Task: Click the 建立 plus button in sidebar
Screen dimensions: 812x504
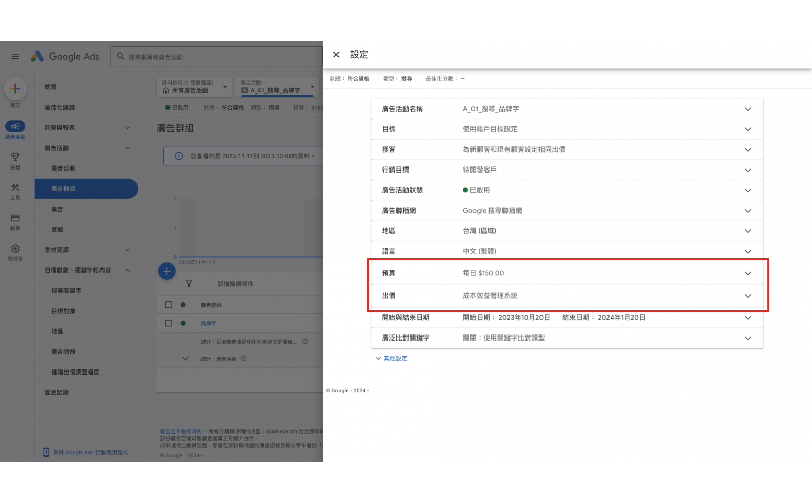Action: (15, 89)
